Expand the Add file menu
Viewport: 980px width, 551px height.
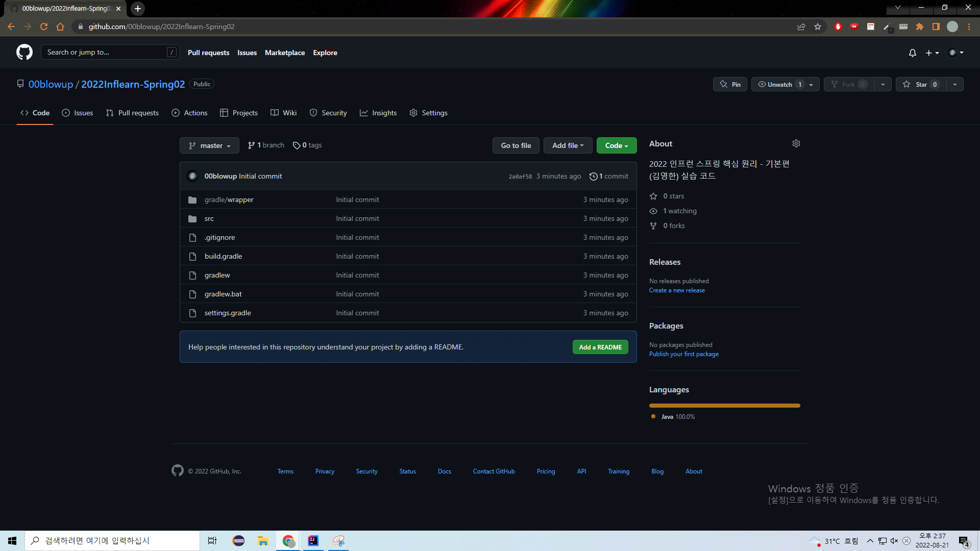point(567,145)
